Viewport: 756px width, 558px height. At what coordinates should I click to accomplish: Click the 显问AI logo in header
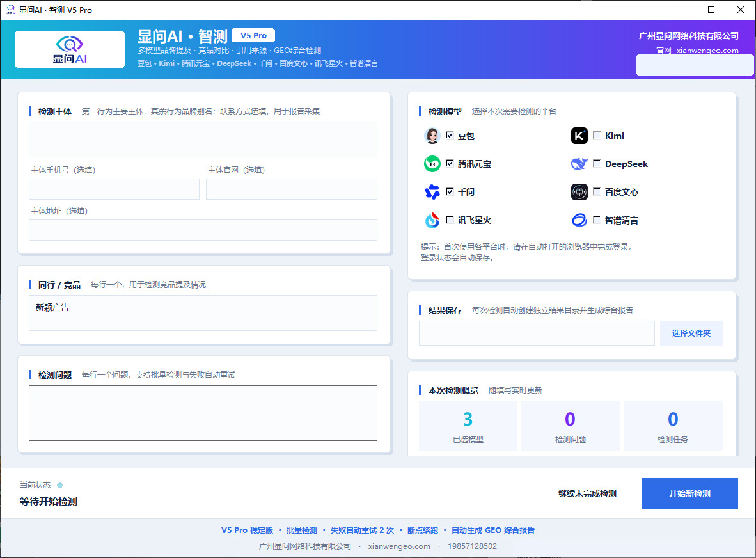pyautogui.click(x=70, y=49)
